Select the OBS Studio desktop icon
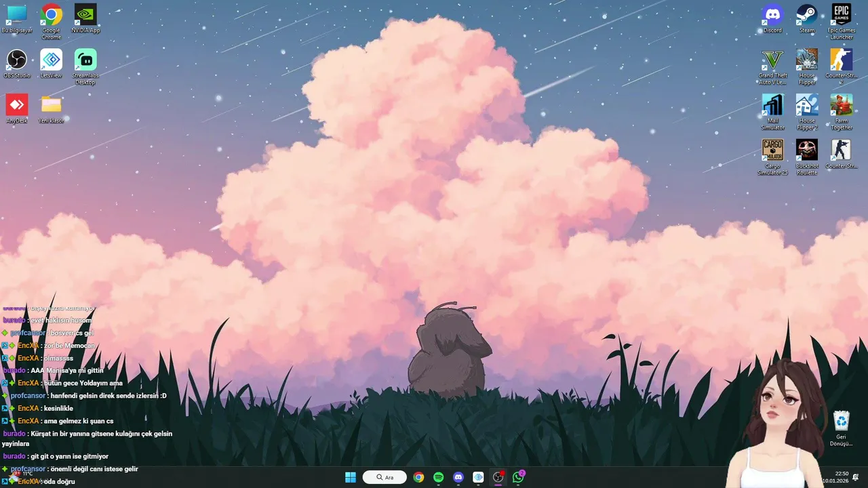This screenshot has height=488, width=868. point(16,64)
